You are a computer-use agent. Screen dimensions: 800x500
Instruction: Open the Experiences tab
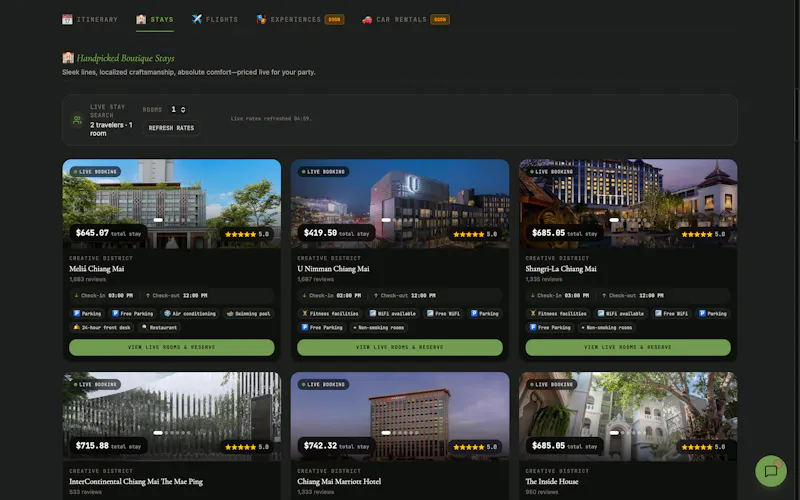pos(300,19)
